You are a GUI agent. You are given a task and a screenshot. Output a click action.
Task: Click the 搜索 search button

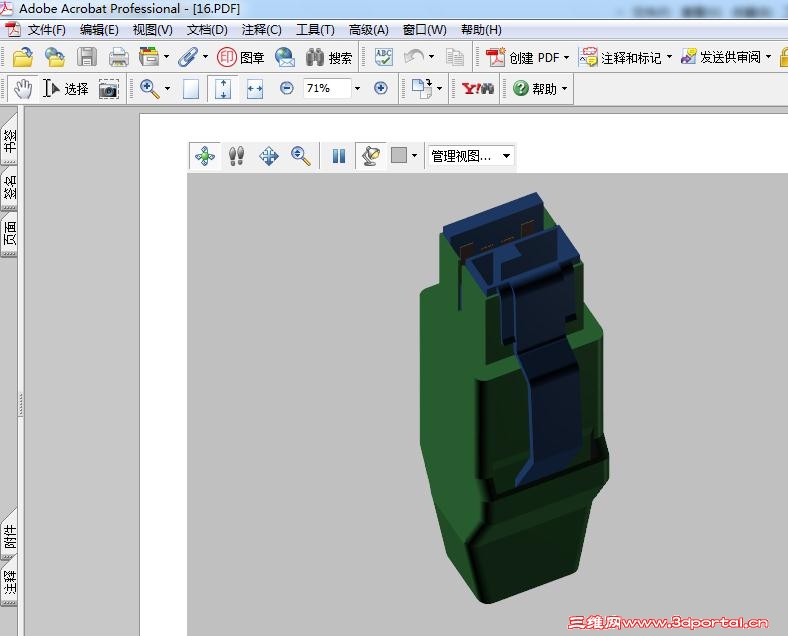point(329,57)
